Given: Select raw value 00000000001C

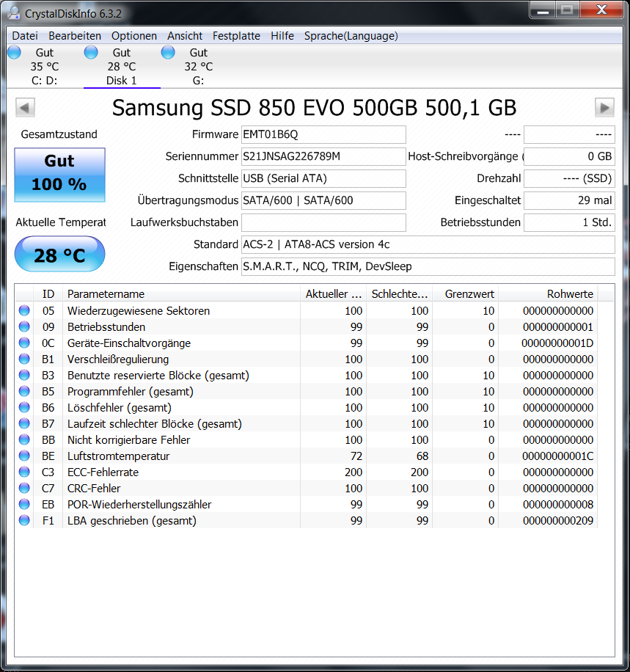Looking at the screenshot, I should click(557, 456).
